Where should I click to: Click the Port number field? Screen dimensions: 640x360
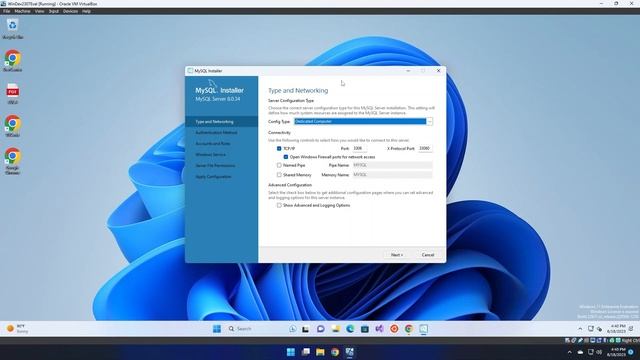pyautogui.click(x=359, y=149)
